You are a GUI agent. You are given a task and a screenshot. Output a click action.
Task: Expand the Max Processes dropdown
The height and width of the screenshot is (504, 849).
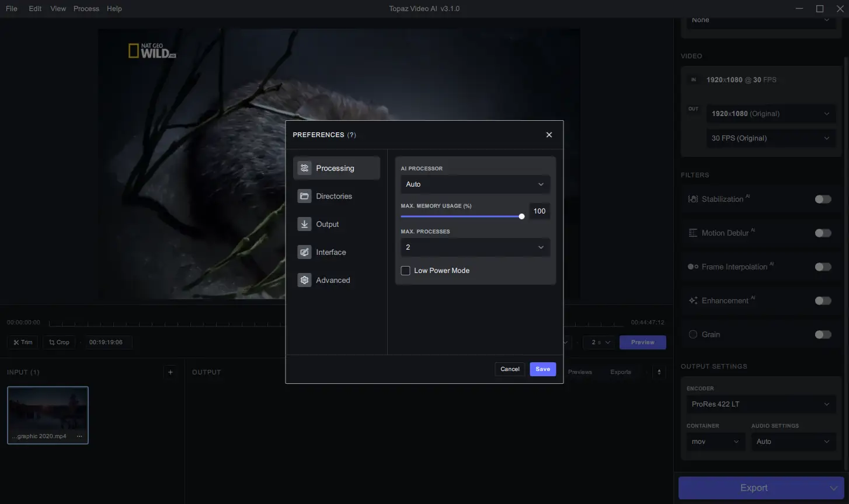tap(475, 247)
